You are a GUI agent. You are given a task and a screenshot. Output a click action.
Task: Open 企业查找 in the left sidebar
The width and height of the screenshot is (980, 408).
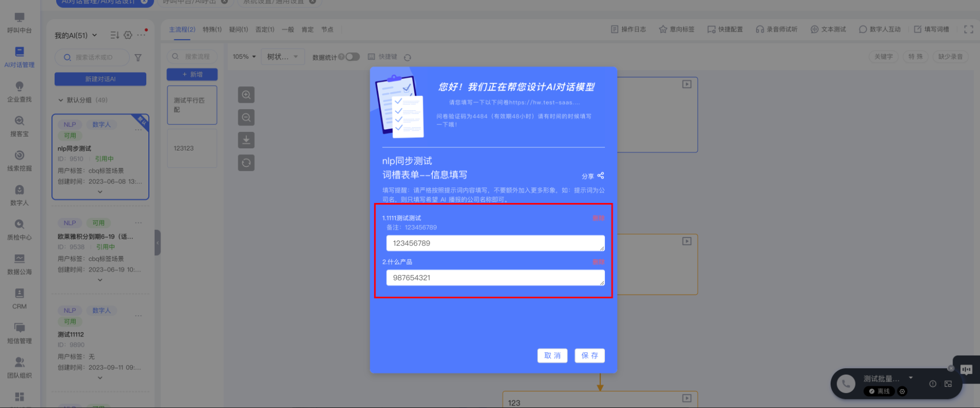coord(20,92)
